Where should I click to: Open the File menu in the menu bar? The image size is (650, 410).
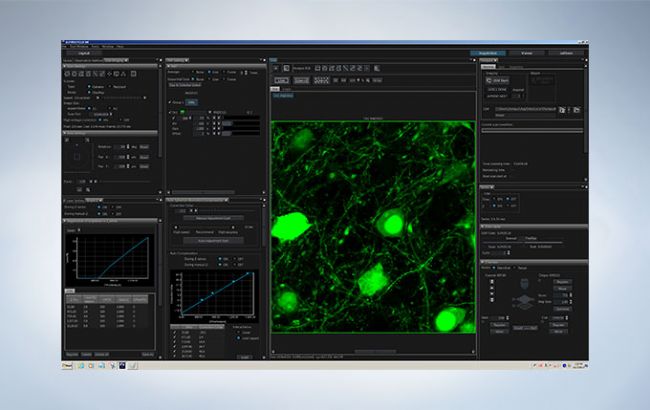click(64, 46)
